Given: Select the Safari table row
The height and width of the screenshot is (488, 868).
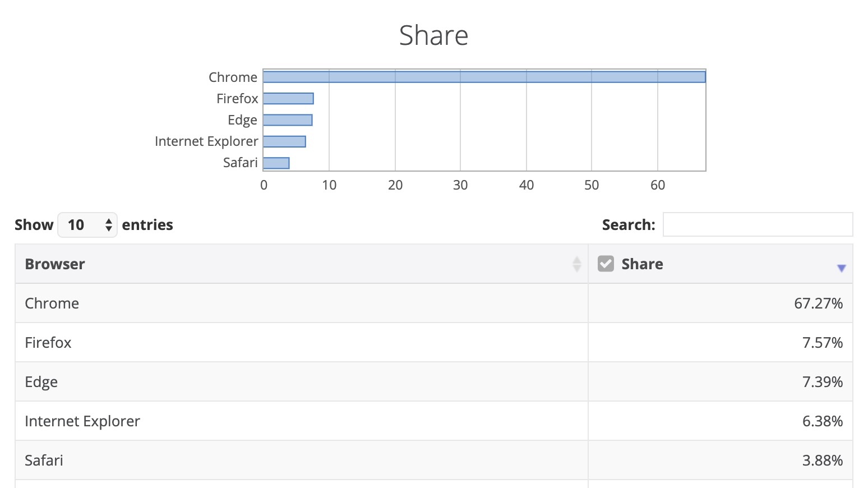Looking at the screenshot, I should point(44,461).
